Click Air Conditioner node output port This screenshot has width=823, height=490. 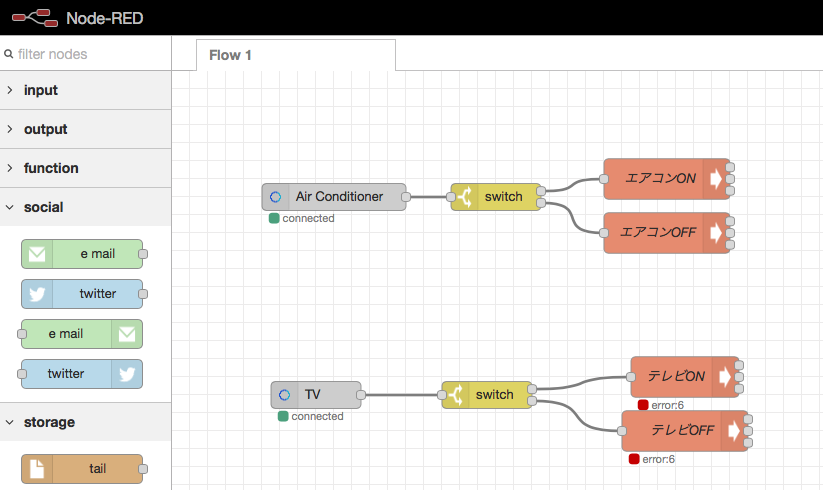click(x=406, y=197)
